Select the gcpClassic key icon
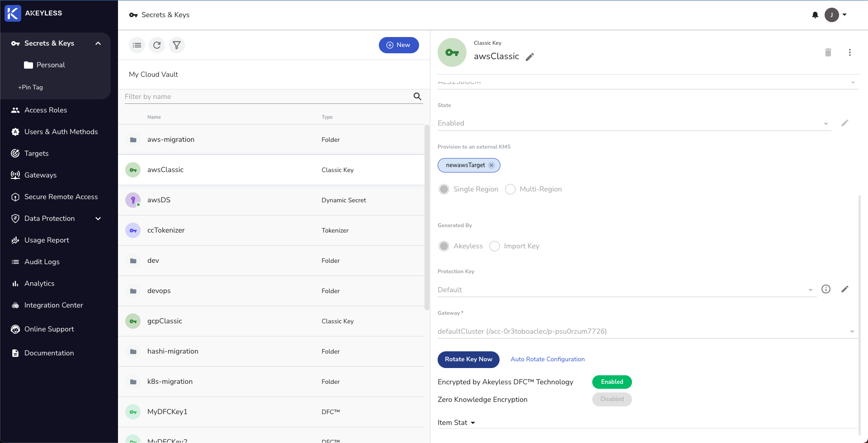Viewport: 868px width, 443px height. coord(133,321)
